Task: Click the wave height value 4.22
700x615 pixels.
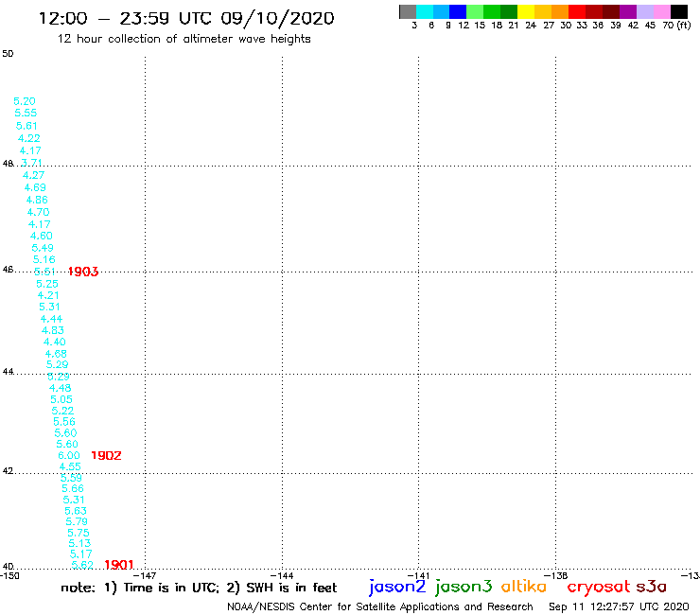Action: tap(29, 138)
